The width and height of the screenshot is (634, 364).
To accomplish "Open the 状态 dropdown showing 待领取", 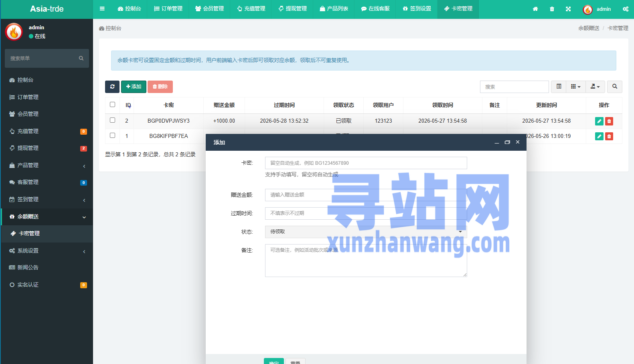I will pos(366,232).
